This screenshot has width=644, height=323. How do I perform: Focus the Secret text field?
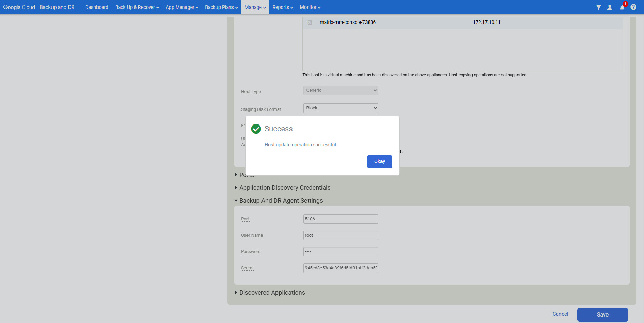click(x=341, y=268)
